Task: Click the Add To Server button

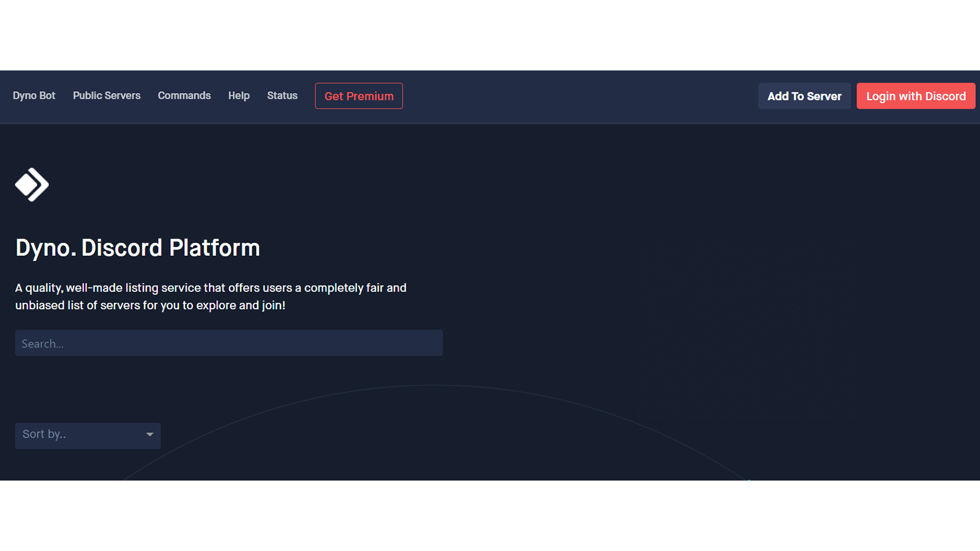Action: tap(804, 96)
